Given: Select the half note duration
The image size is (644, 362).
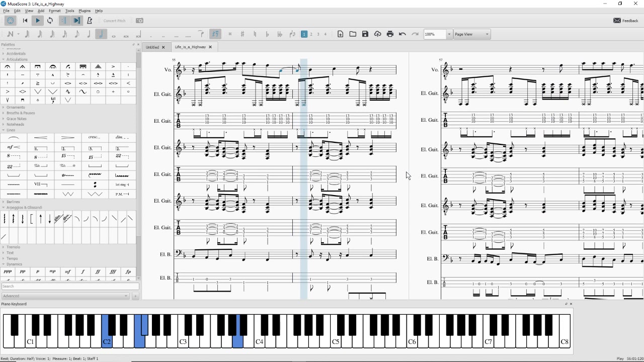Looking at the screenshot, I should [x=101, y=34].
